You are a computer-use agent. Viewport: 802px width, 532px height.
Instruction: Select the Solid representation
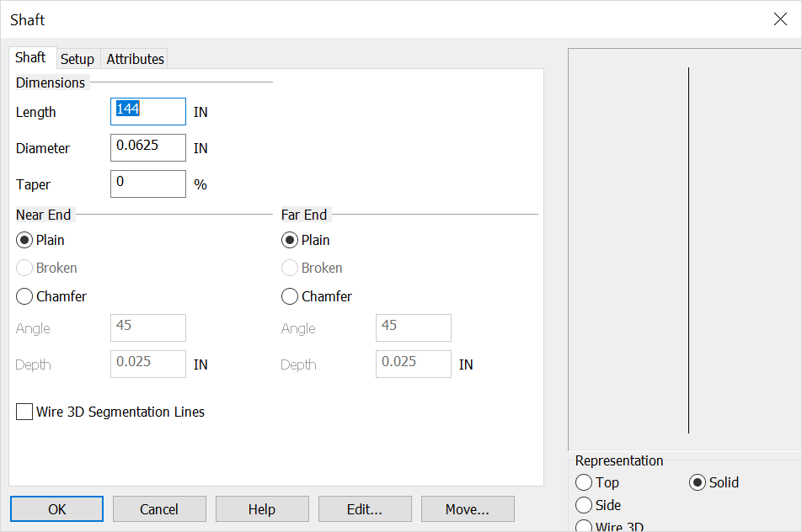[698, 482]
